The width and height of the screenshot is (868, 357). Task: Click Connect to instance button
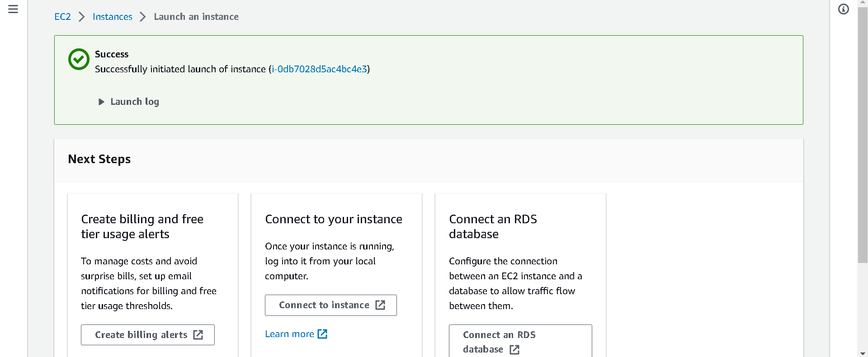[331, 305]
